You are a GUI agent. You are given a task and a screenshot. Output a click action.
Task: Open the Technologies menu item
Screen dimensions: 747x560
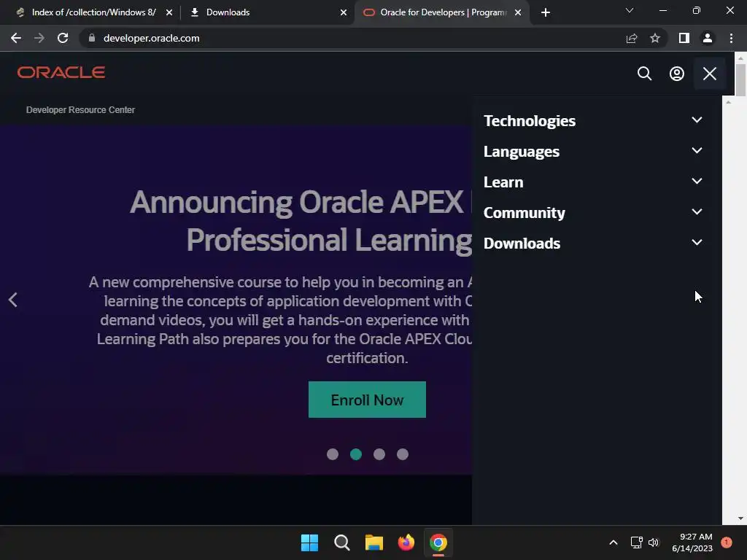click(530, 121)
